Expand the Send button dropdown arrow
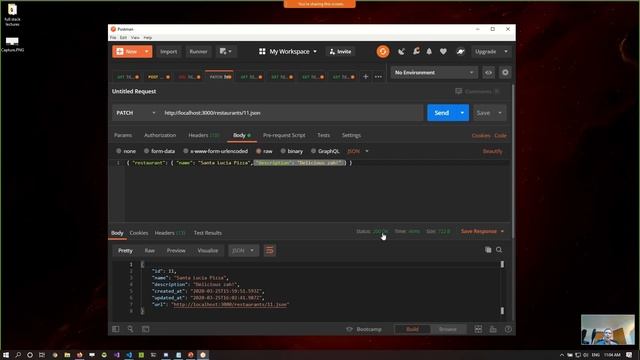This screenshot has width=640, height=360. point(462,113)
